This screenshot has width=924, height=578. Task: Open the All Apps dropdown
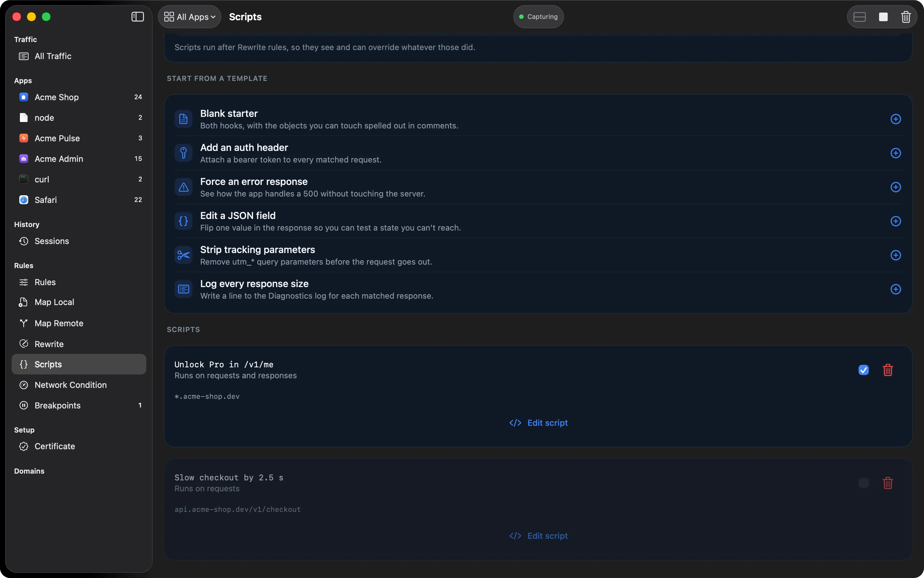coord(189,17)
